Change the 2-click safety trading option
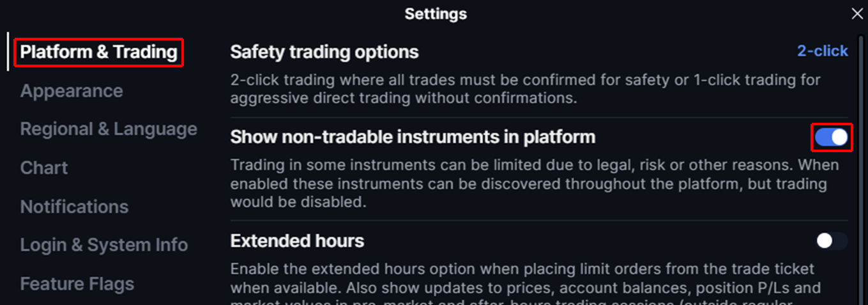Screen dimensions: 868x305 pyautogui.click(x=823, y=51)
